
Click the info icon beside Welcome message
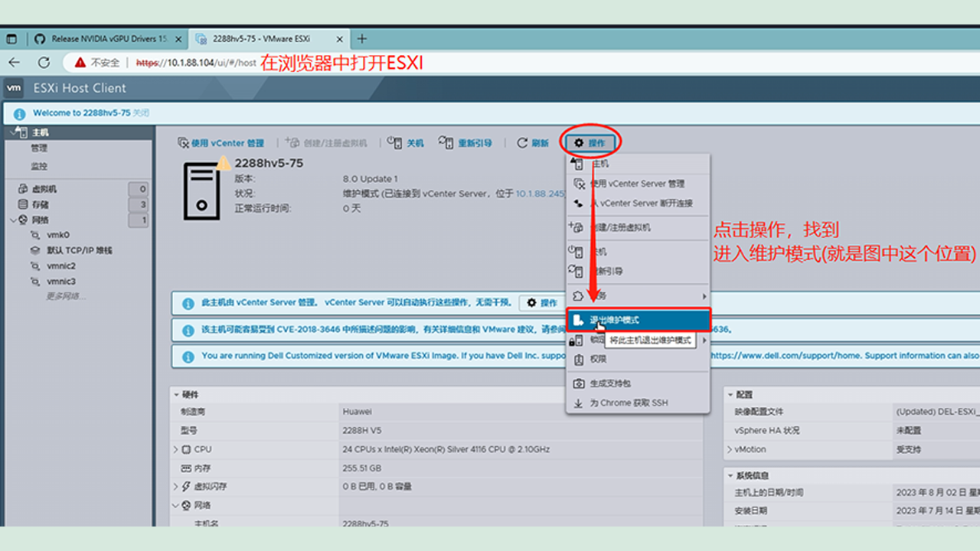tap(19, 113)
